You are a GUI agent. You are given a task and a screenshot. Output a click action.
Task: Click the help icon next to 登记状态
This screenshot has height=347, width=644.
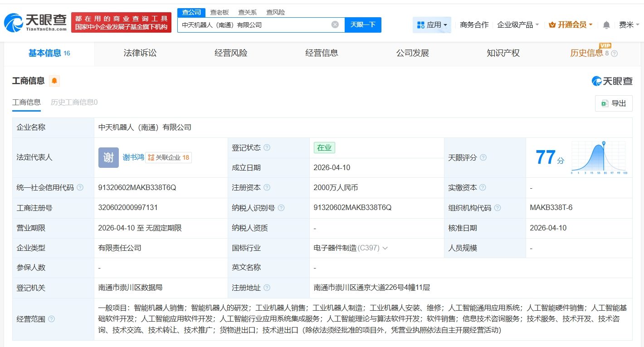[267, 147]
